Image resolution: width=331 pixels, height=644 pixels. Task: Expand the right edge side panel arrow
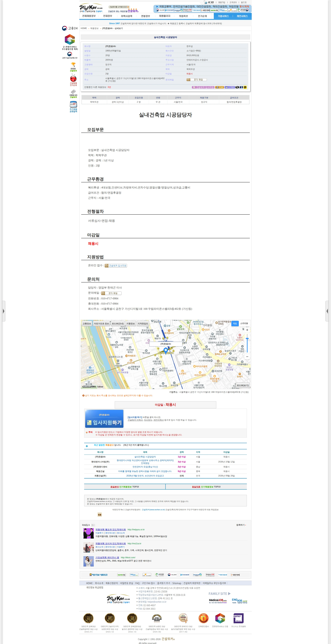click(x=328, y=311)
